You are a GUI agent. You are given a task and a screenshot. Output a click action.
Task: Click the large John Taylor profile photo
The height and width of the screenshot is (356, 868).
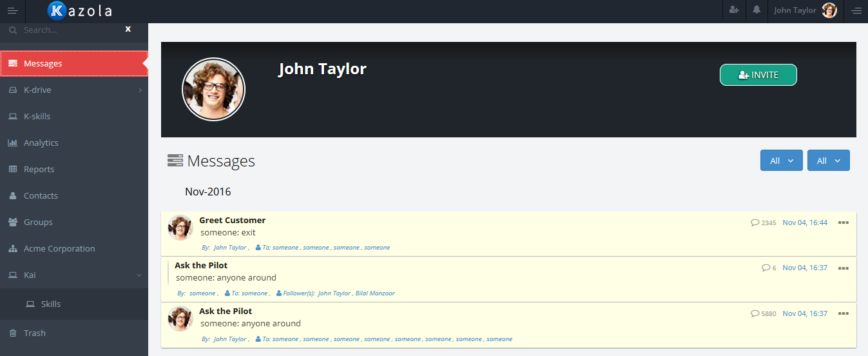coord(213,90)
